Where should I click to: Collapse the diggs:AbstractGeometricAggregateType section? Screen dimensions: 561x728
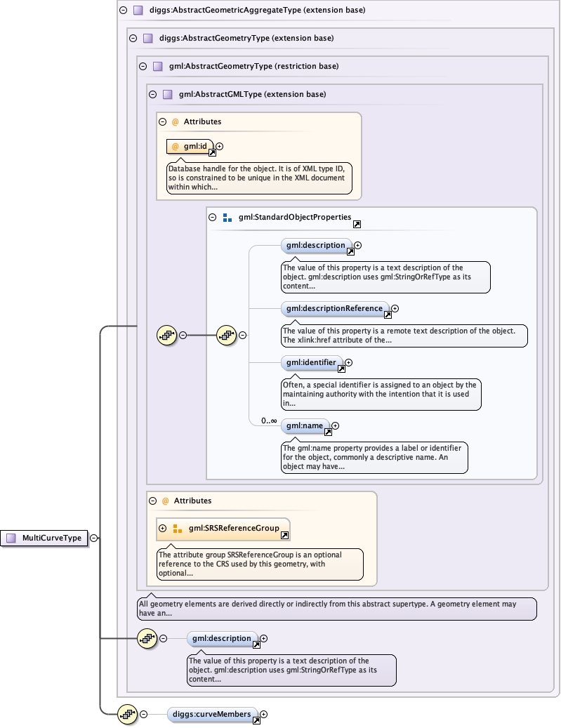coord(123,11)
